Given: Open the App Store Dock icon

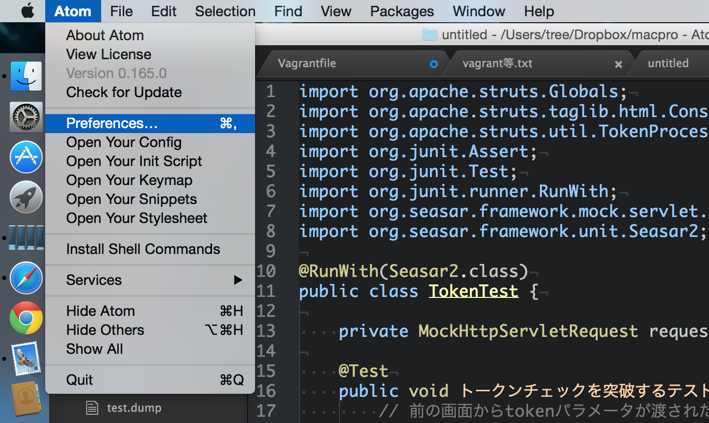Looking at the screenshot, I should 26,157.
